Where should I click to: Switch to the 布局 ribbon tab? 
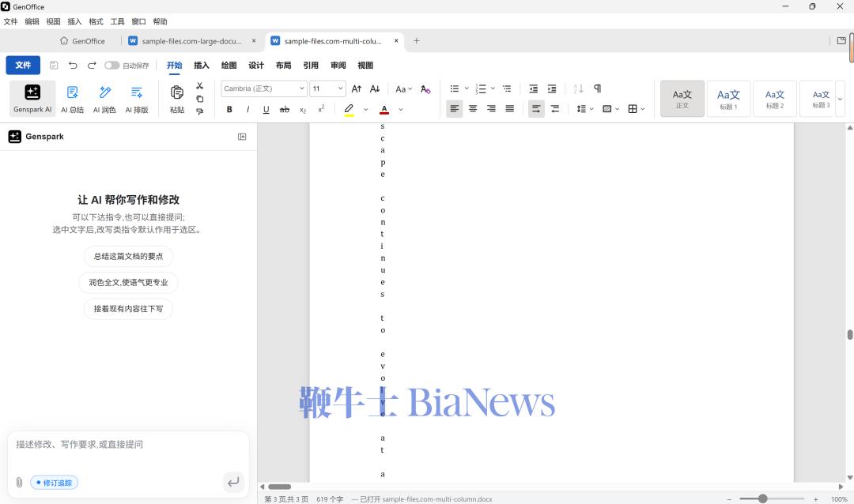click(x=283, y=66)
